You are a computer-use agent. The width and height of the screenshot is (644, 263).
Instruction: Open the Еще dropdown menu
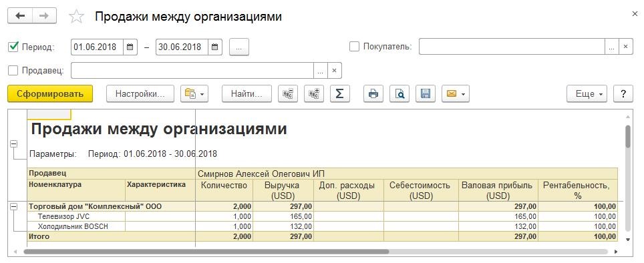point(587,94)
